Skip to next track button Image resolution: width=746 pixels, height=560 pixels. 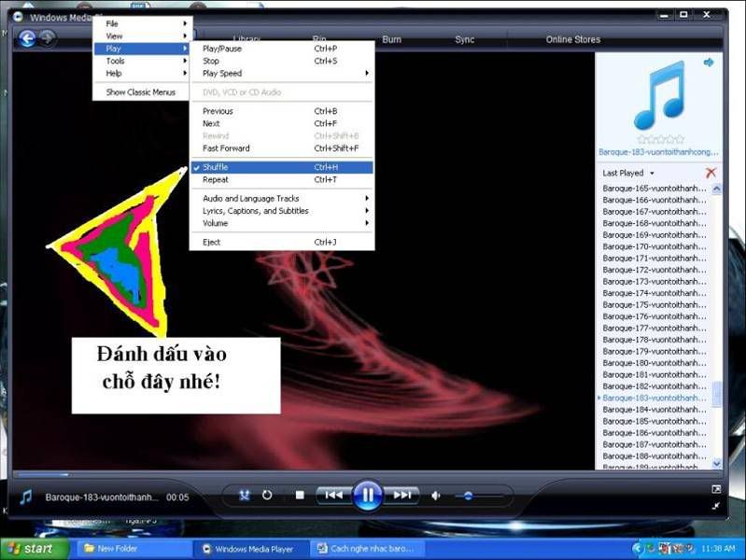pyautogui.click(x=402, y=496)
